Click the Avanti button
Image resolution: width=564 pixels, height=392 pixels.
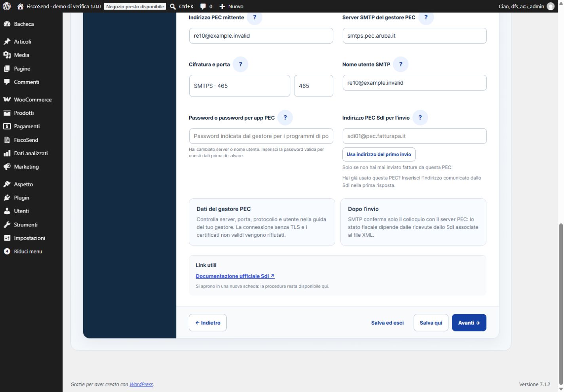(x=469, y=323)
